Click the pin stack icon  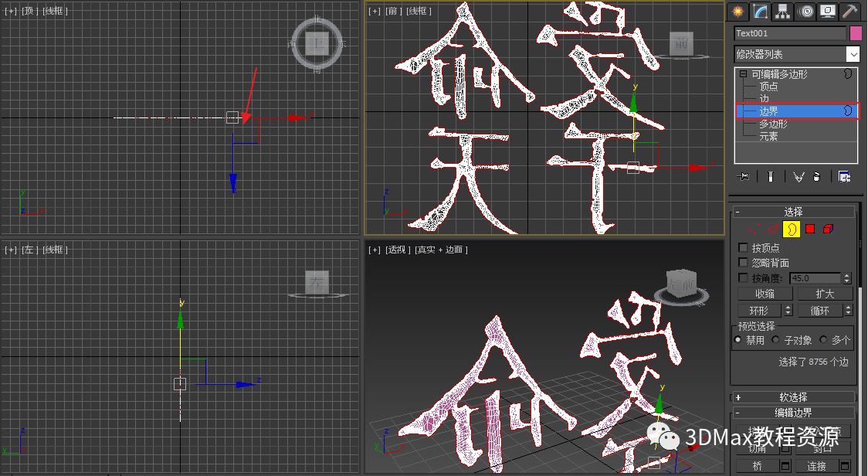point(744,177)
